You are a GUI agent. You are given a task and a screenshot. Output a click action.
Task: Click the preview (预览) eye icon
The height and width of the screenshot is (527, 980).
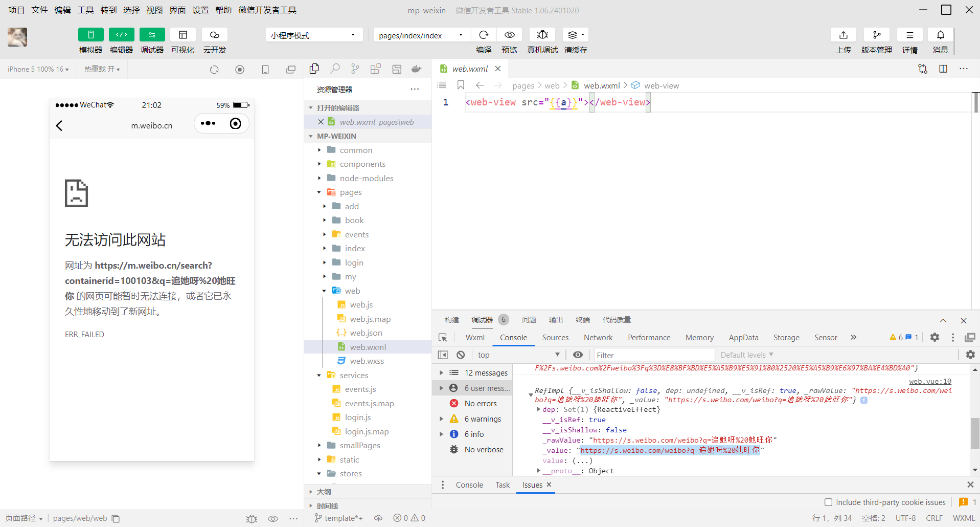(510, 35)
